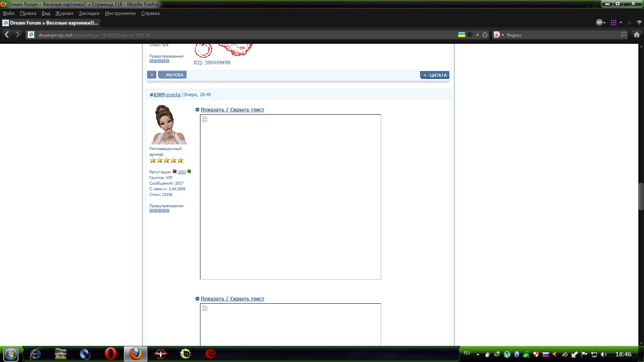This screenshot has width=644, height=362.
Task: Click the text Сообщений: 2027
Action: click(166, 183)
